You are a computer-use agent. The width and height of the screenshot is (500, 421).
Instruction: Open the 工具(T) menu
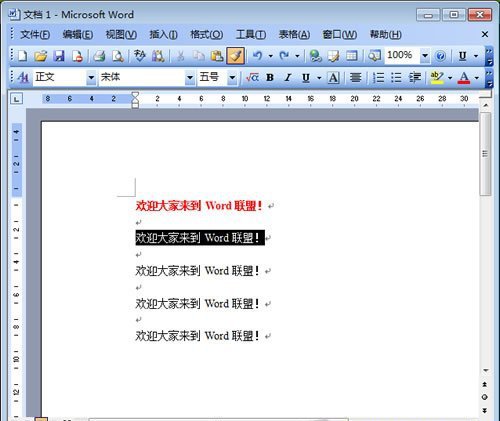251,34
